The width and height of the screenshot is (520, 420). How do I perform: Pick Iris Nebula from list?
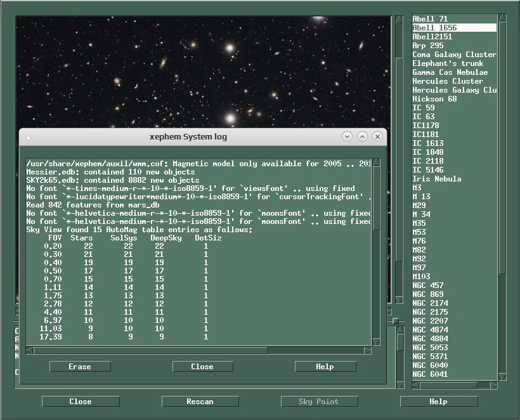point(454,179)
